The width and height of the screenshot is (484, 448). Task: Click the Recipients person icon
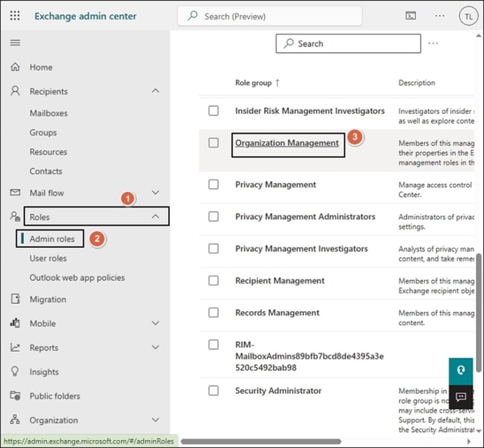click(15, 91)
